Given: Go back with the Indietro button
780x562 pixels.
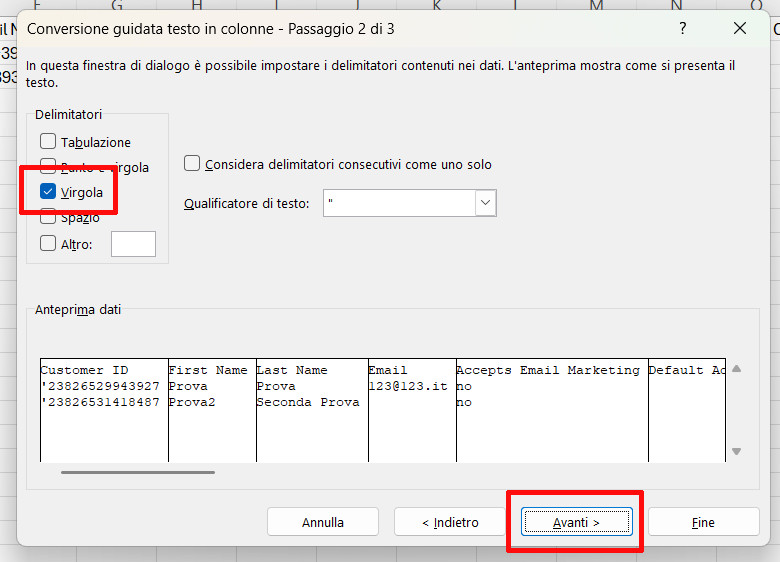Looking at the screenshot, I should pyautogui.click(x=450, y=522).
